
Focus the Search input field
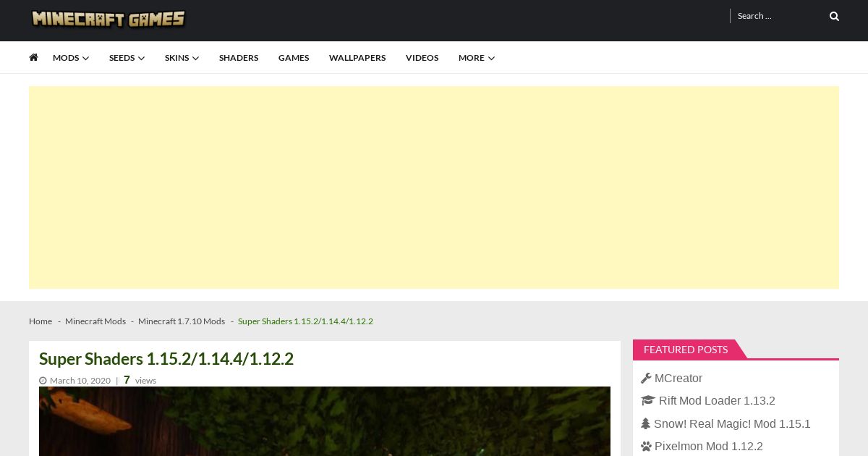(780, 16)
